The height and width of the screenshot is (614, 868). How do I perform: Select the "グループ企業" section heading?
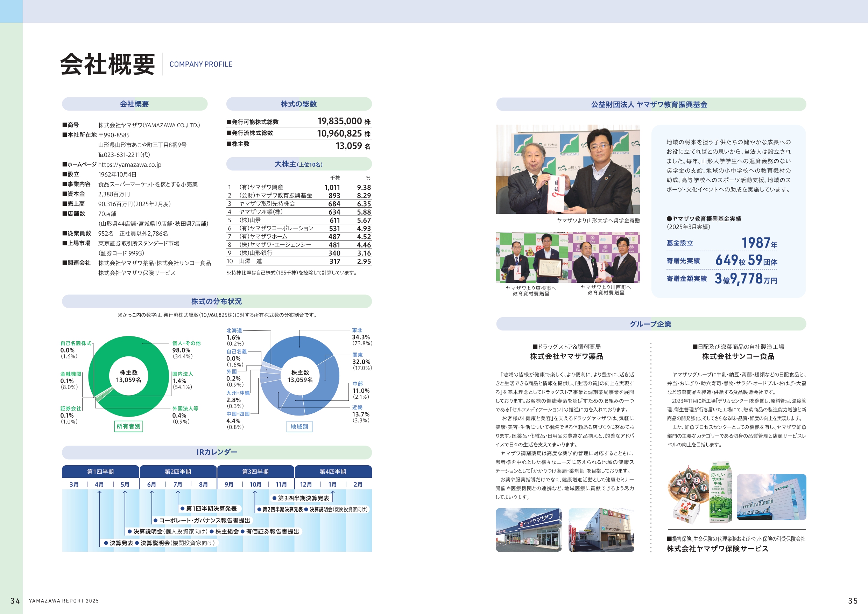point(651,324)
